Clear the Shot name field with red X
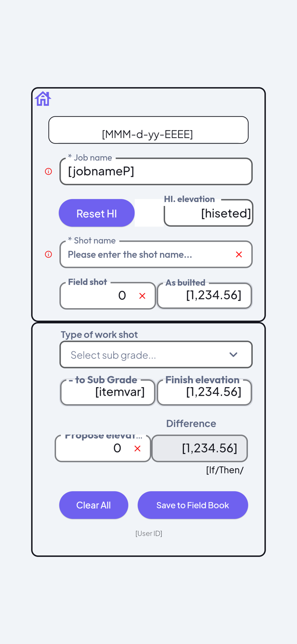The width and height of the screenshot is (297, 644). [239, 254]
